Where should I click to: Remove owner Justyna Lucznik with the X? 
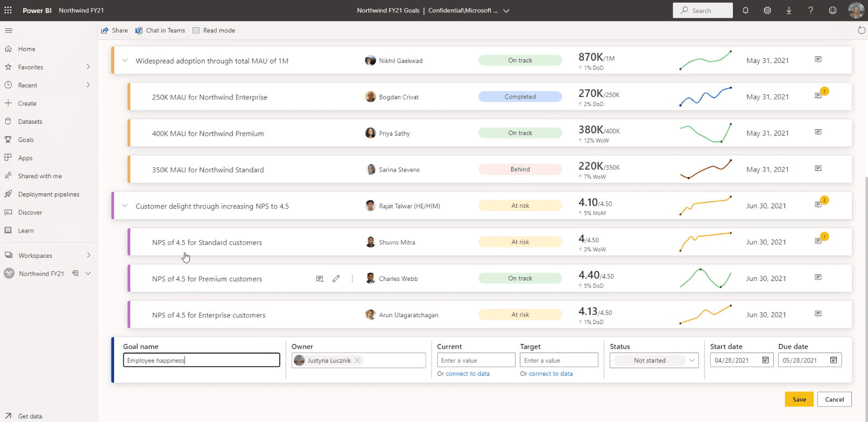pos(357,361)
